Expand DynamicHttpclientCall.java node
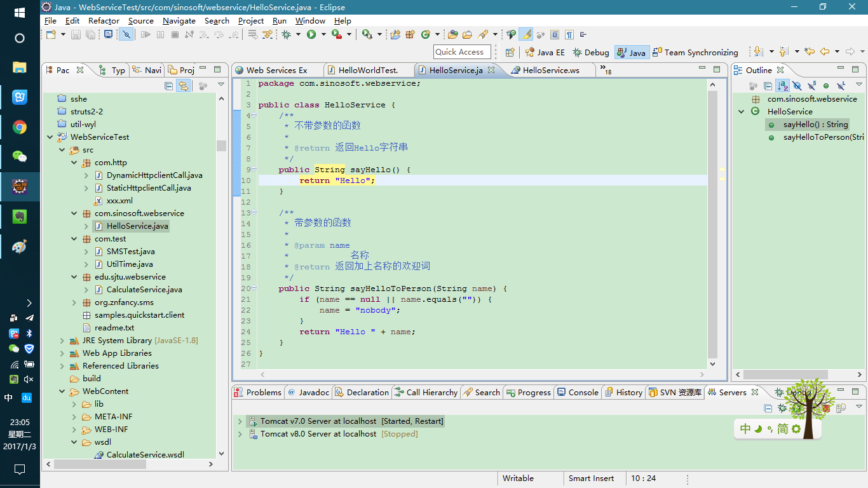The image size is (868, 488). coord(86,175)
